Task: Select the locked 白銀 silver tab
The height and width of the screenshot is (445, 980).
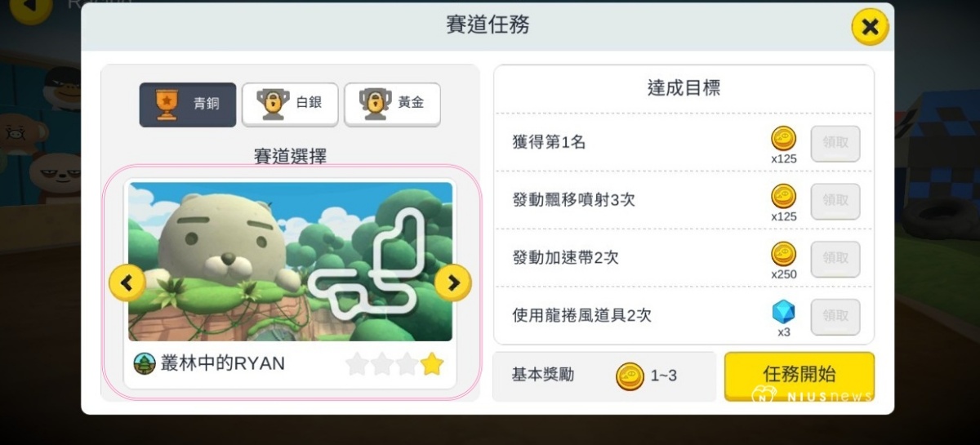Action: pos(290,105)
